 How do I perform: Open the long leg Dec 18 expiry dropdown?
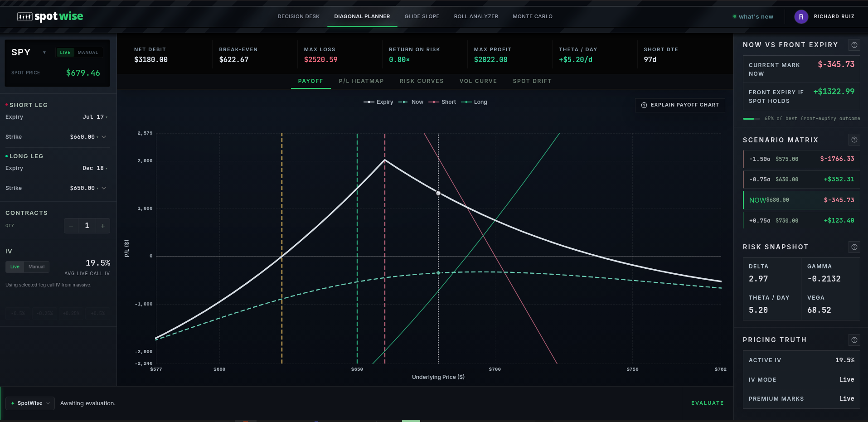click(x=95, y=168)
